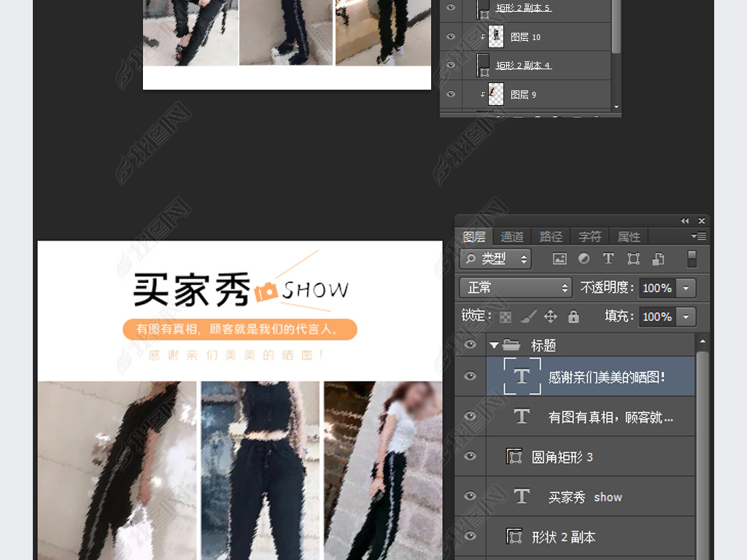The image size is (747, 560).
Task: Open the 正常 blend mode dropdown
Action: click(x=516, y=288)
